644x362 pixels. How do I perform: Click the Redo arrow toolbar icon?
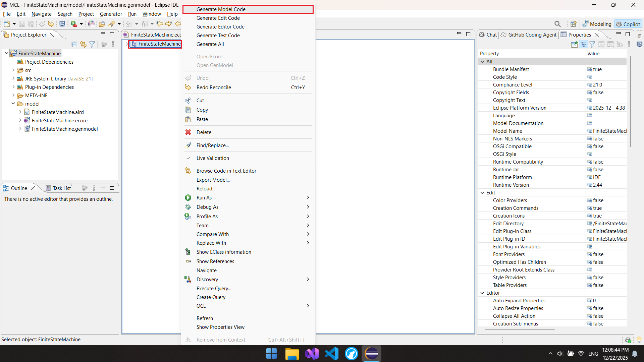[51, 24]
